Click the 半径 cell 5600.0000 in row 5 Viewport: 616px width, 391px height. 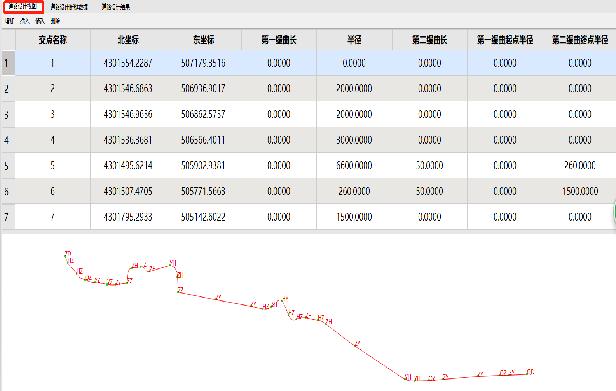[354, 165]
